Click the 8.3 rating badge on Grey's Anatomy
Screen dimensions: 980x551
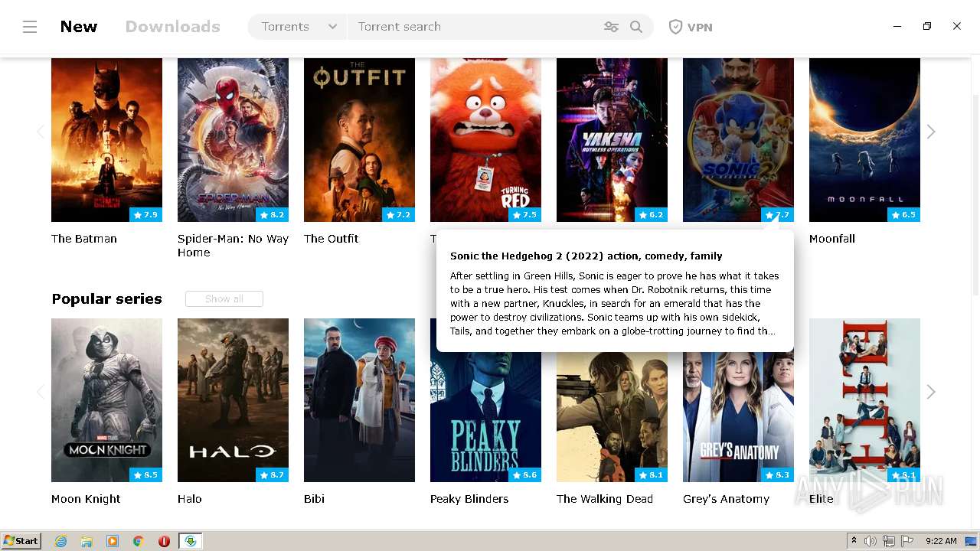click(x=777, y=475)
